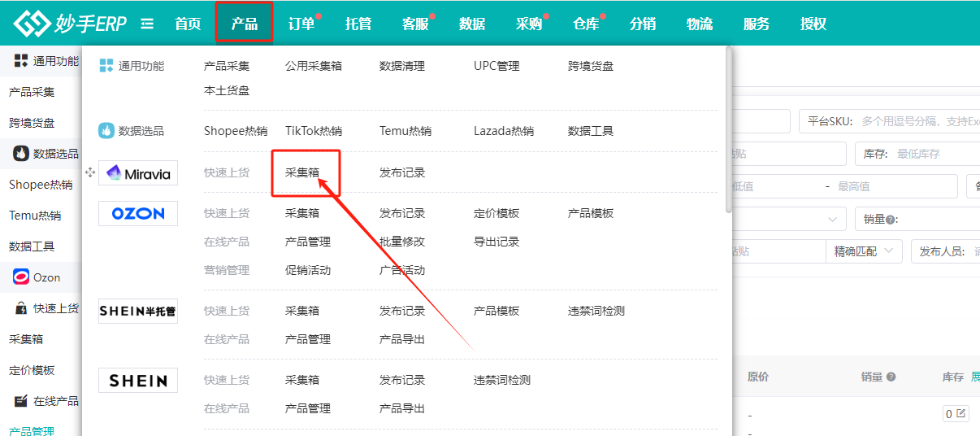The image size is (980, 436).
Task: Open the 仓库 top menu
Action: coord(586,24)
